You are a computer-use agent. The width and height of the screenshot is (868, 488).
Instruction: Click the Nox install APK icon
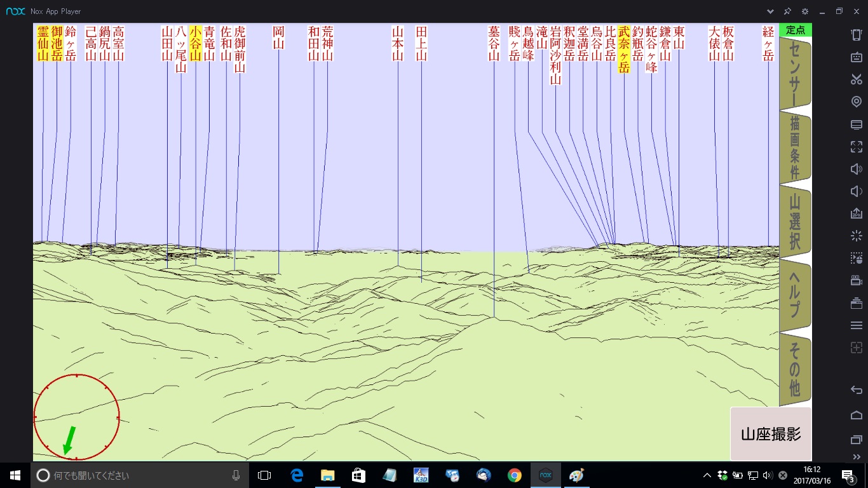856,213
